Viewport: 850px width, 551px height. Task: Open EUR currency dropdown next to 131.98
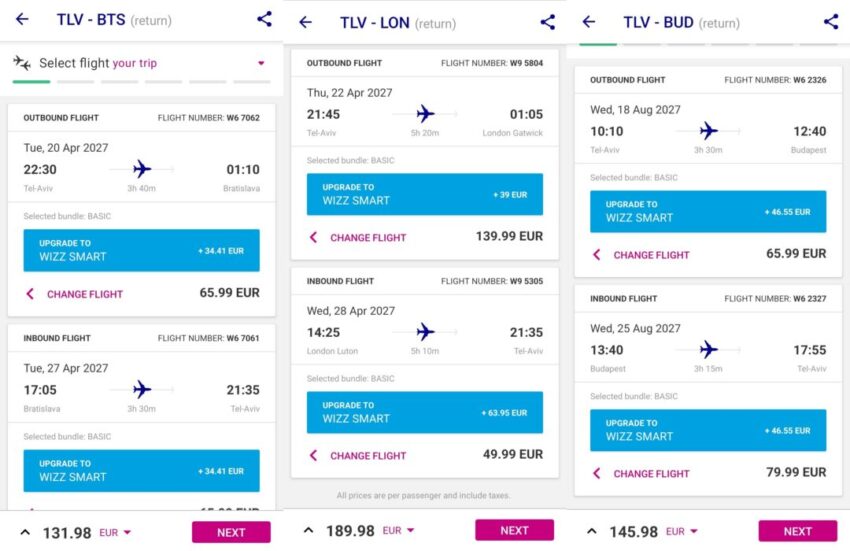[116, 533]
